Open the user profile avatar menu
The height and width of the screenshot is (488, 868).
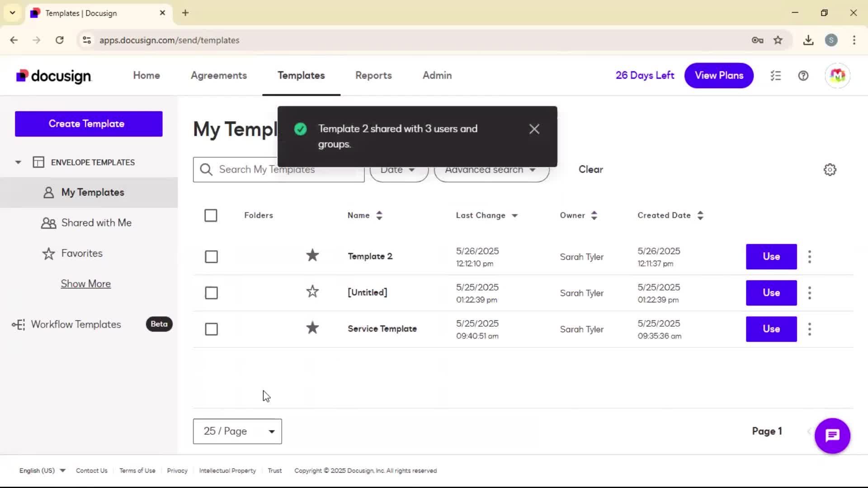(837, 75)
